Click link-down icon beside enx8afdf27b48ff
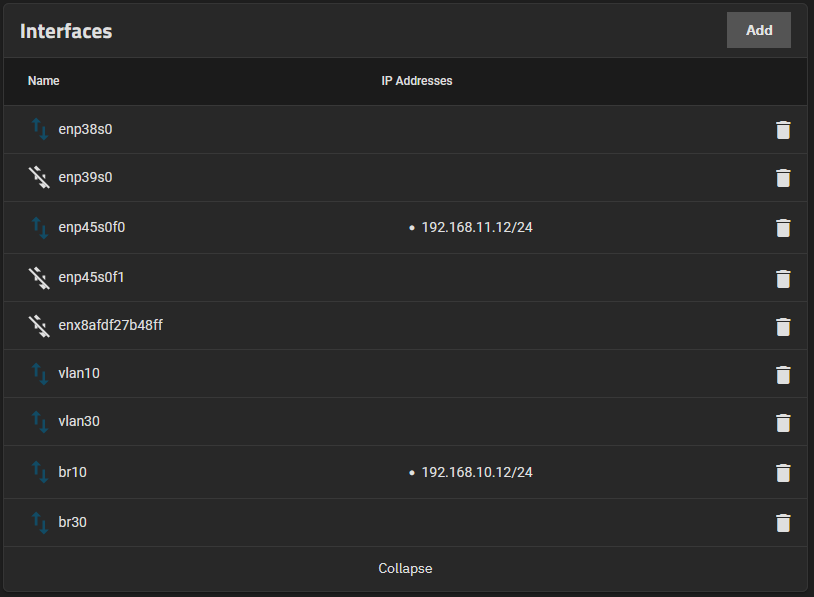Viewport: 814px width, 597px height. (39, 326)
